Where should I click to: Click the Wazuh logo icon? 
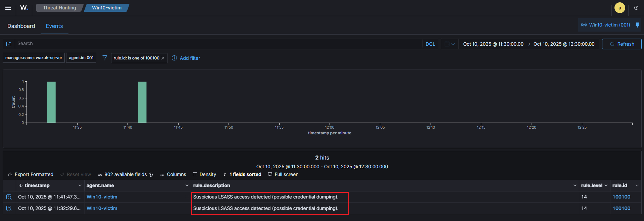[24, 8]
